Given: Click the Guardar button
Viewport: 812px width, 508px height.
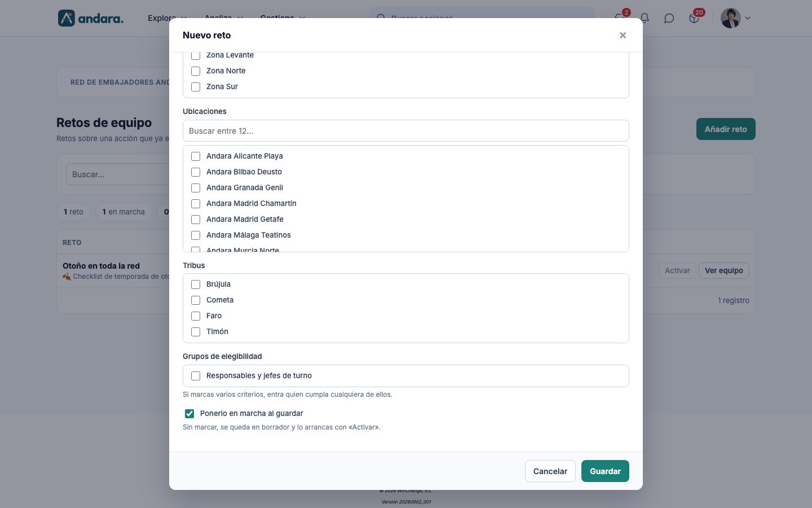Looking at the screenshot, I should (605, 471).
